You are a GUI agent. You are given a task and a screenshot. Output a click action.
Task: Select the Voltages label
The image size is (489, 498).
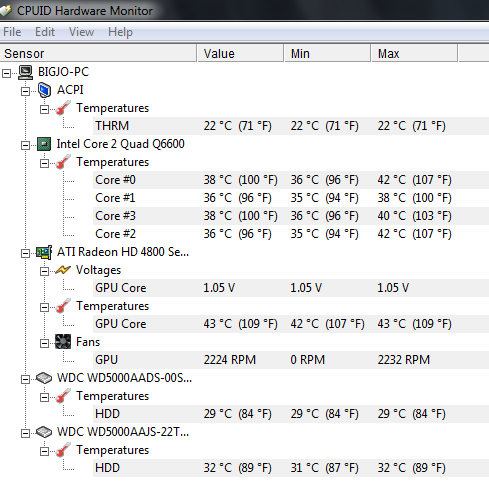click(98, 270)
